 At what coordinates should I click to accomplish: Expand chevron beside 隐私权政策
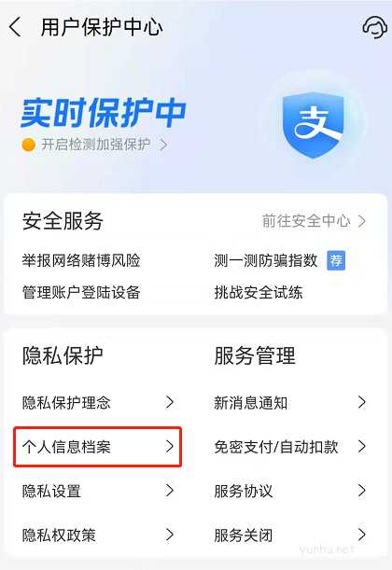pyautogui.click(x=170, y=535)
